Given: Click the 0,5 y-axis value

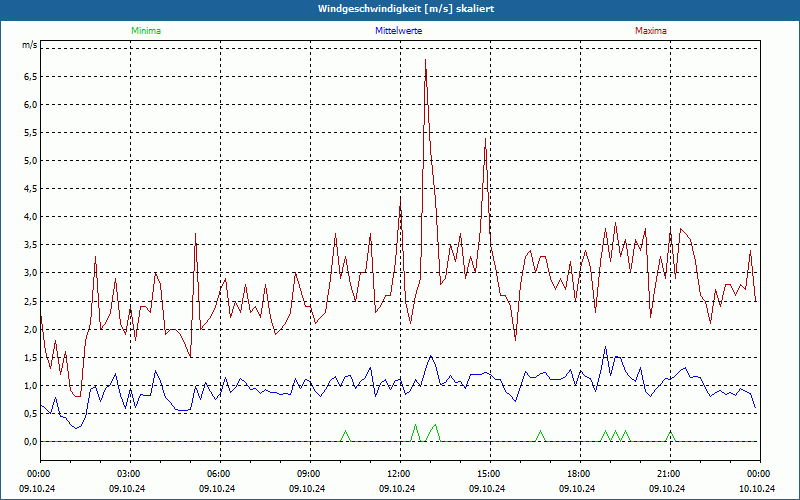Looking at the screenshot, I should [31, 414].
